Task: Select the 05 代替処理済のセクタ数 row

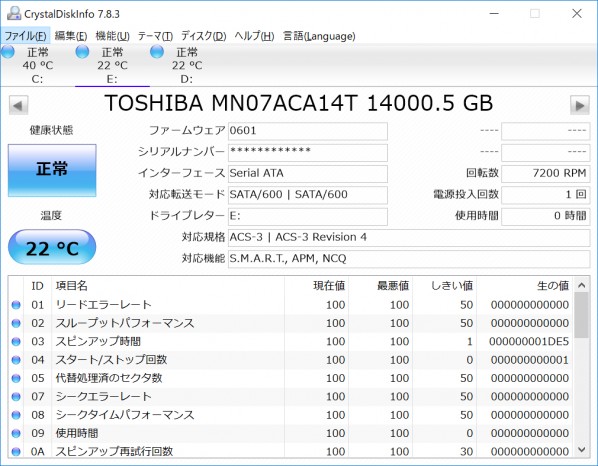Action: click(291, 378)
